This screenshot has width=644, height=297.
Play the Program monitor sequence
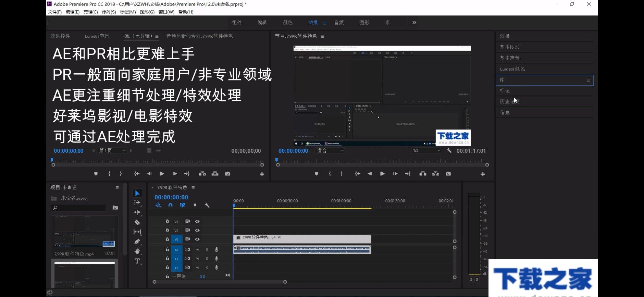pyautogui.click(x=382, y=174)
